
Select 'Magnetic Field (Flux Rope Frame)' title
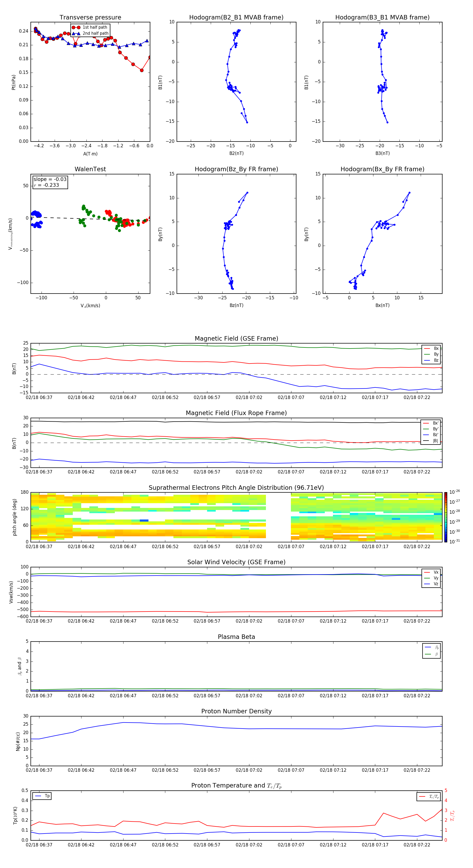coord(236,413)
